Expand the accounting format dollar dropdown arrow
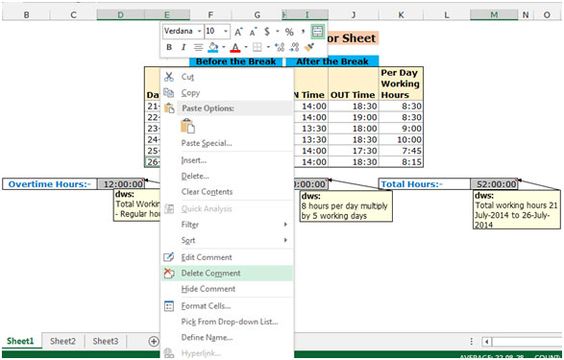The height and width of the screenshot is (360, 564). 278,32
